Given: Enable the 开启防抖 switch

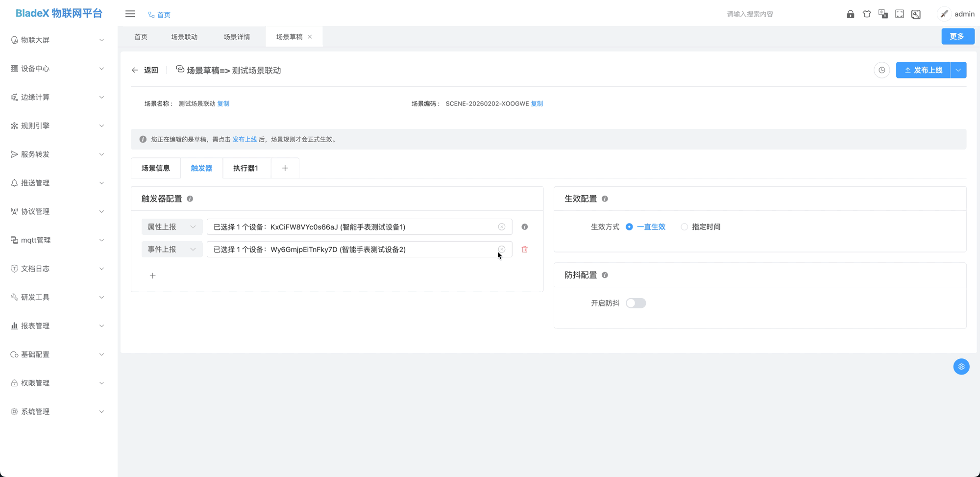Looking at the screenshot, I should [636, 303].
